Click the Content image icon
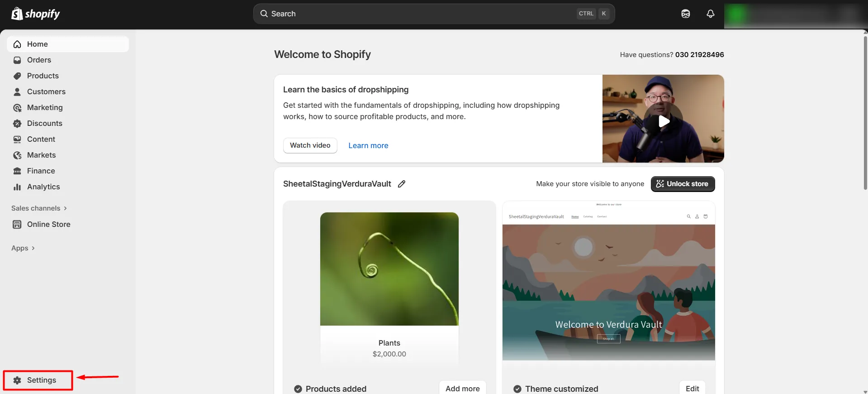 coord(17,139)
